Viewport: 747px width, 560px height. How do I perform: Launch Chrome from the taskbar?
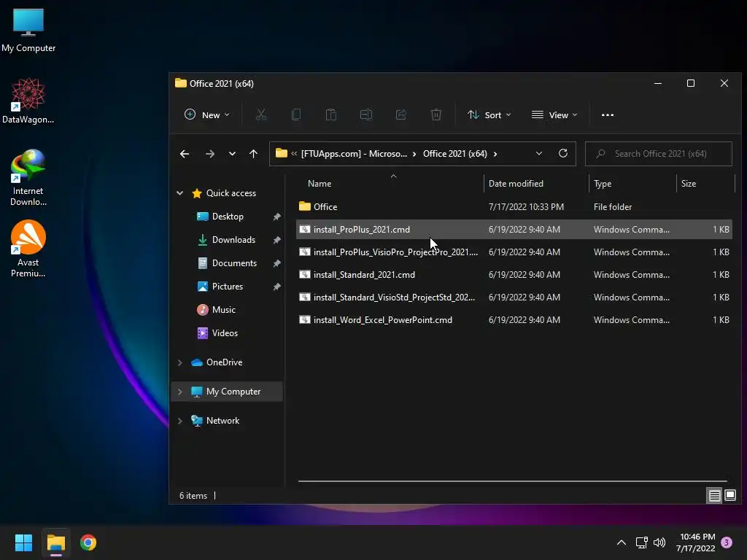88,542
